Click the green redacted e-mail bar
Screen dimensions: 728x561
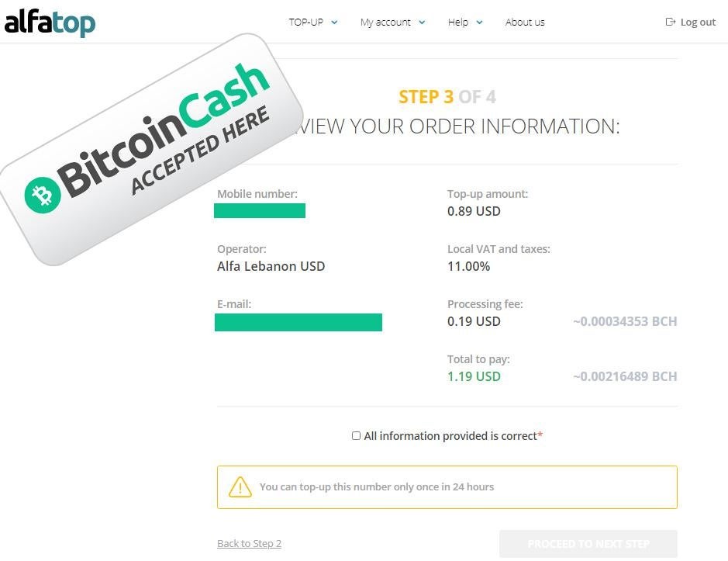point(298,322)
